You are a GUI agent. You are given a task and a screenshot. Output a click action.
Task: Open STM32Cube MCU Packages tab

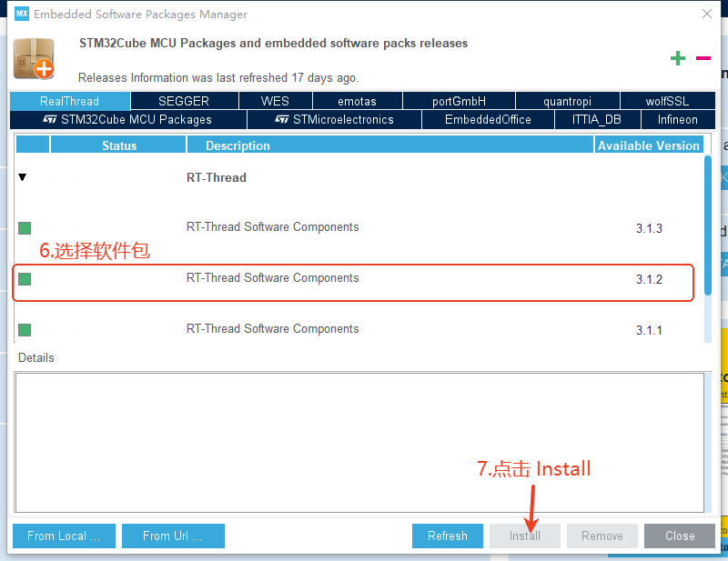click(128, 120)
